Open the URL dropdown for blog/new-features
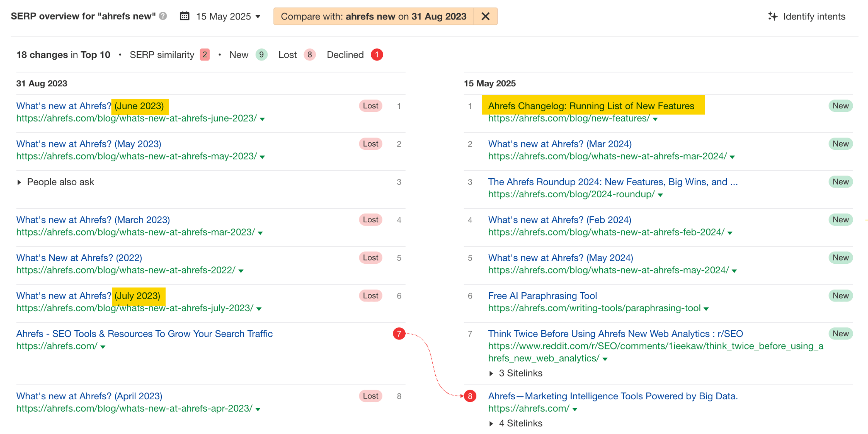Screen dimensions: 868x434 [x=655, y=119]
